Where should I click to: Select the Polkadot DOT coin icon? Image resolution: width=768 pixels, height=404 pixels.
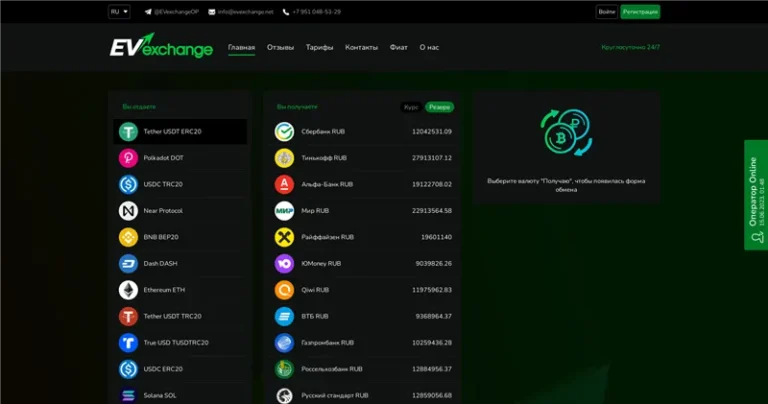click(128, 158)
